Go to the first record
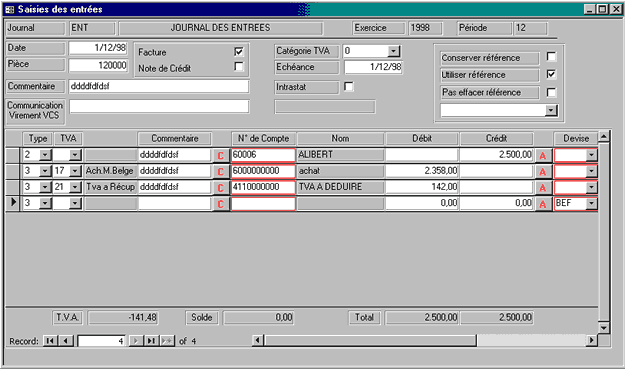This screenshot has width=625, height=369. pos(50,341)
